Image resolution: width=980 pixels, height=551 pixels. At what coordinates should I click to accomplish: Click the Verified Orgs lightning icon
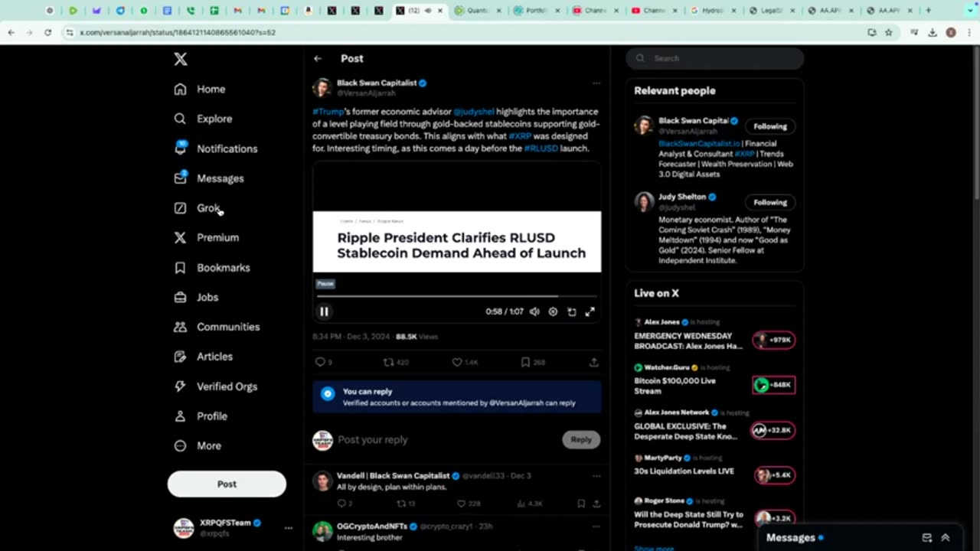click(180, 386)
